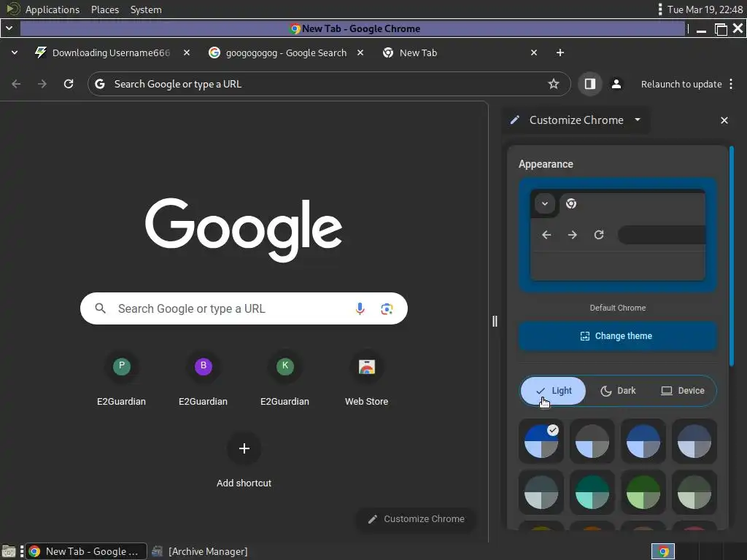Click the date and time clock
This screenshot has height=560, width=747.
click(x=705, y=9)
